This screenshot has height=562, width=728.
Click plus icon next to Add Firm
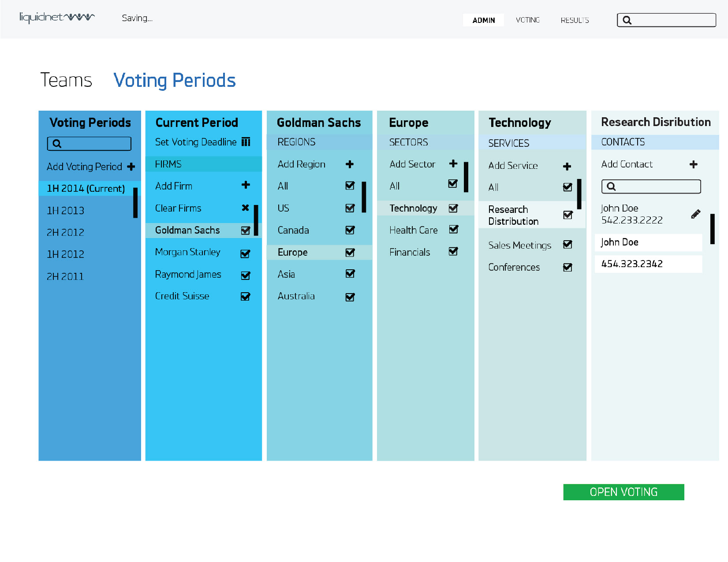(246, 185)
